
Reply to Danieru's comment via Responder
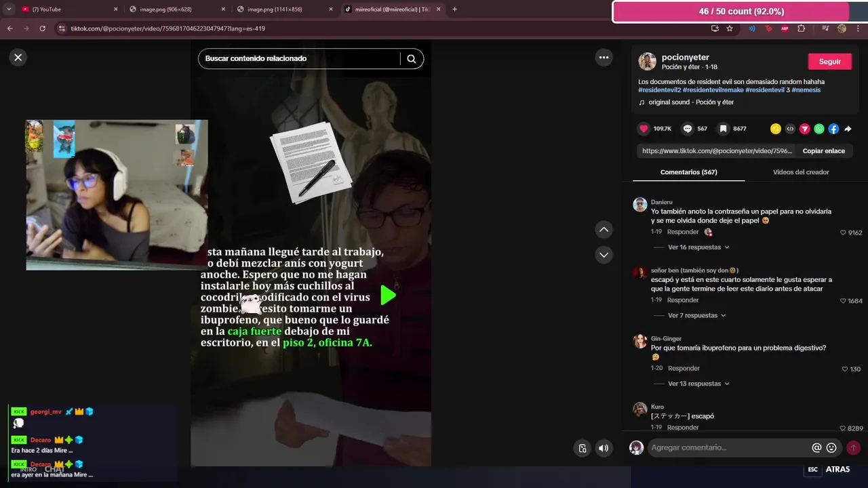pos(683,232)
